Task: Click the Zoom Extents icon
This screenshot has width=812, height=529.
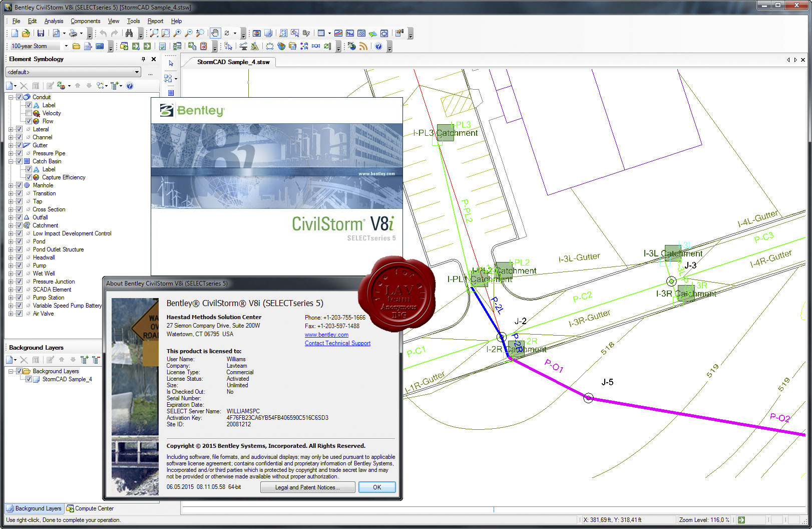Action: point(154,33)
